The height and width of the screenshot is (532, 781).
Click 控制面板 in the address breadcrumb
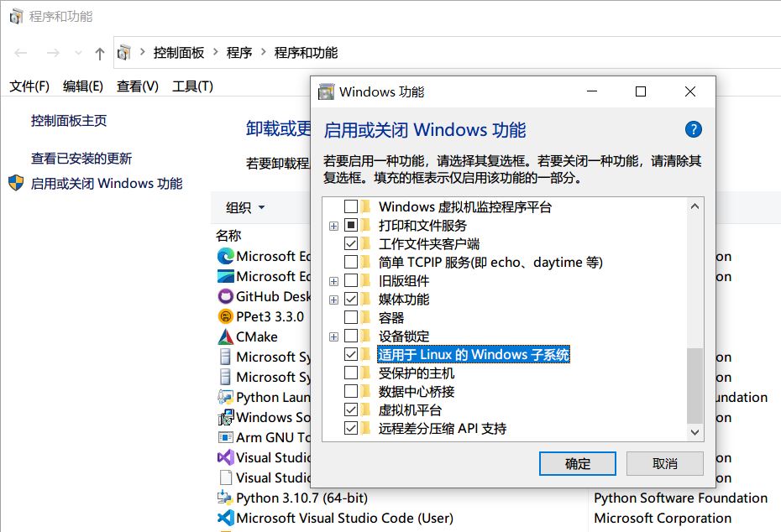179,53
